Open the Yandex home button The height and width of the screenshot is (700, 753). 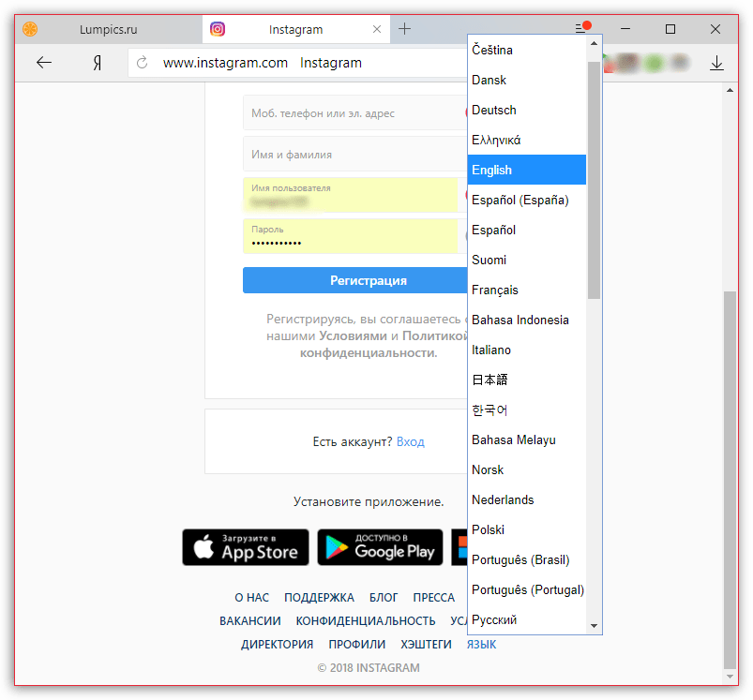[97, 63]
